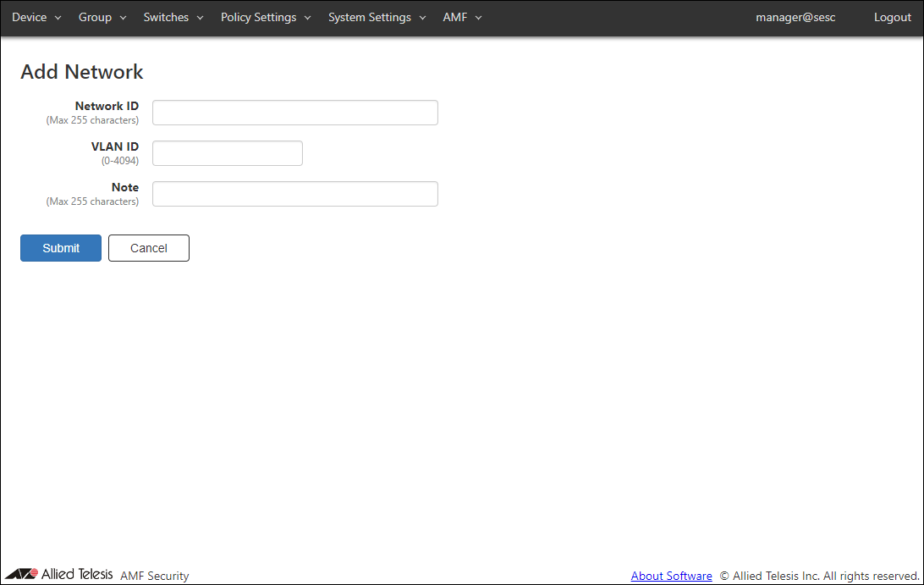Click the manager@sesc account name
This screenshot has width=924, height=585.
click(x=795, y=18)
